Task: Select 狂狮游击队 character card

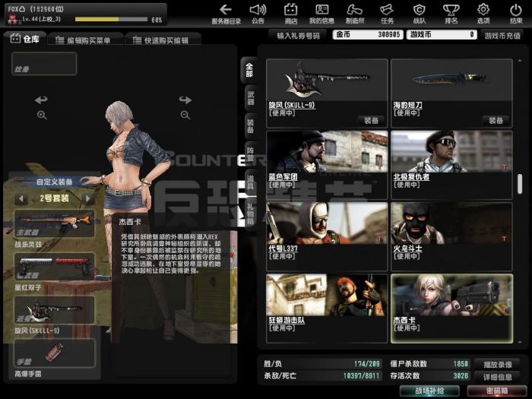Action: 327,309
